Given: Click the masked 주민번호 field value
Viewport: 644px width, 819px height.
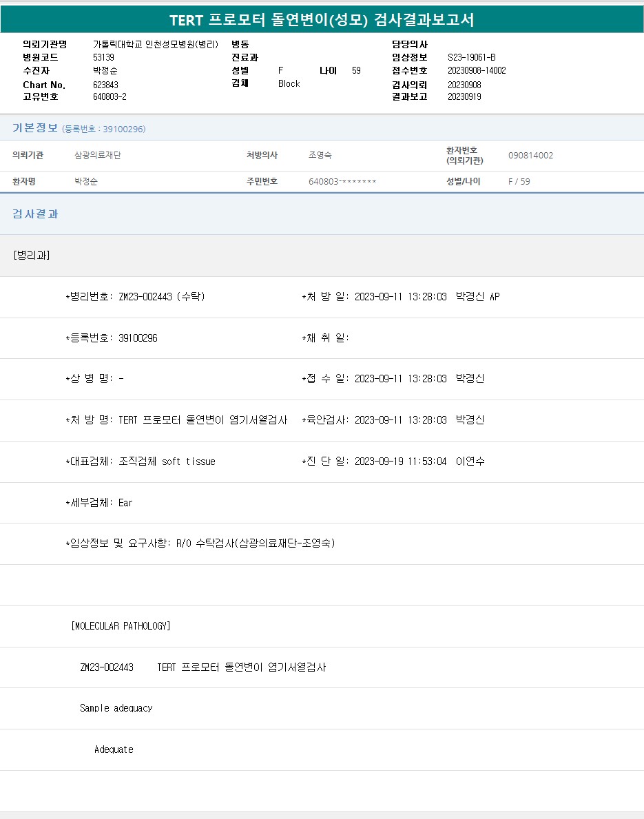Looking at the screenshot, I should click(342, 182).
